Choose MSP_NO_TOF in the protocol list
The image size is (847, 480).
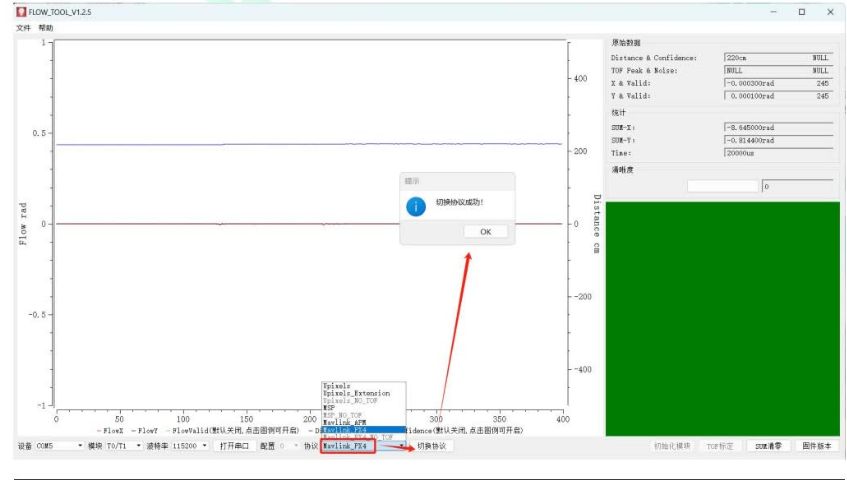point(364,415)
